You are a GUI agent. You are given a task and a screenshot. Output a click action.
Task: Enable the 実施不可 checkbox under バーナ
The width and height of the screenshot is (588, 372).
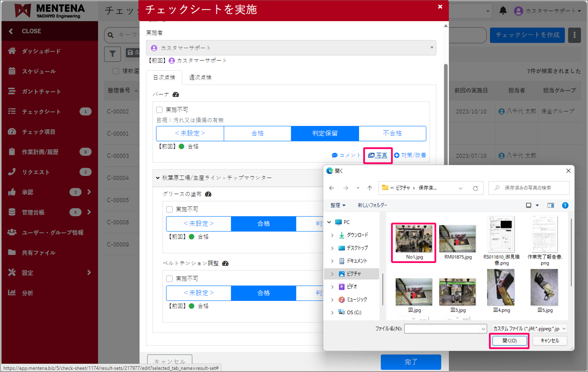[x=159, y=110]
